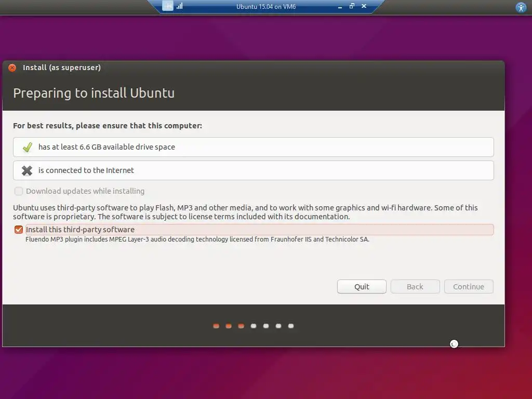Screen dimensions: 532x399
Task: Select 'is connected to the Internet' row
Action: click(x=254, y=170)
